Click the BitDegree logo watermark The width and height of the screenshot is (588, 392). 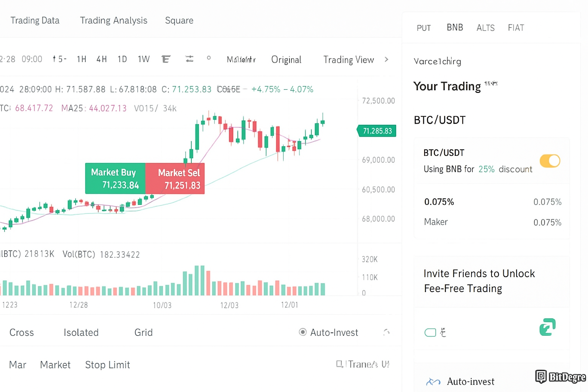pos(560,377)
